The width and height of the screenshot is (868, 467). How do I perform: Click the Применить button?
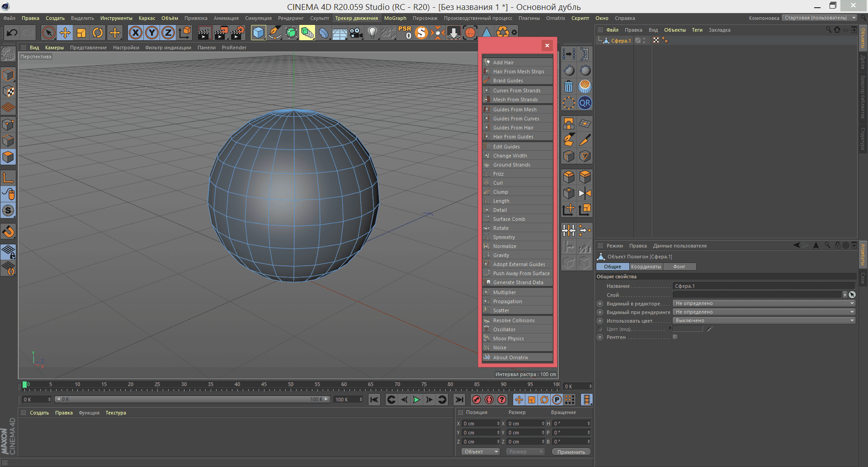pos(571,452)
